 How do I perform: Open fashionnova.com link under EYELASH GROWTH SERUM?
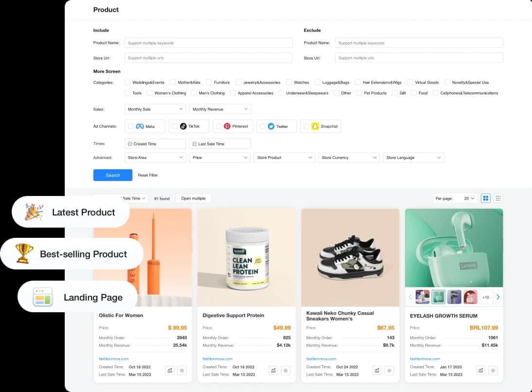[x=425, y=359]
